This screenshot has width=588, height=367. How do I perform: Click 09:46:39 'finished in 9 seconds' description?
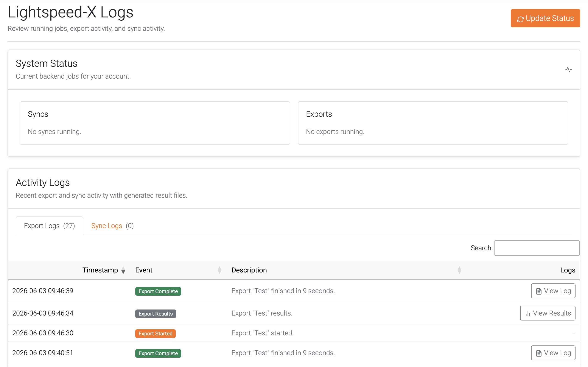click(283, 291)
